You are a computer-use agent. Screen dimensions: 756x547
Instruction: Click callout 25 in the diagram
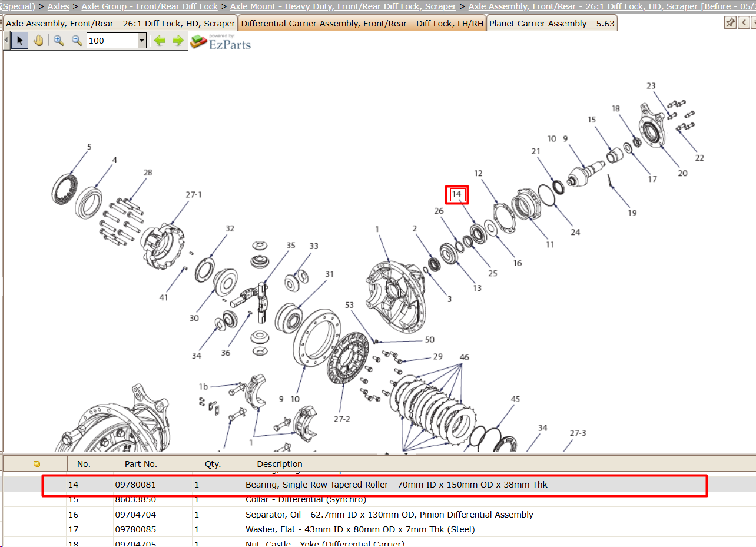[493, 273]
